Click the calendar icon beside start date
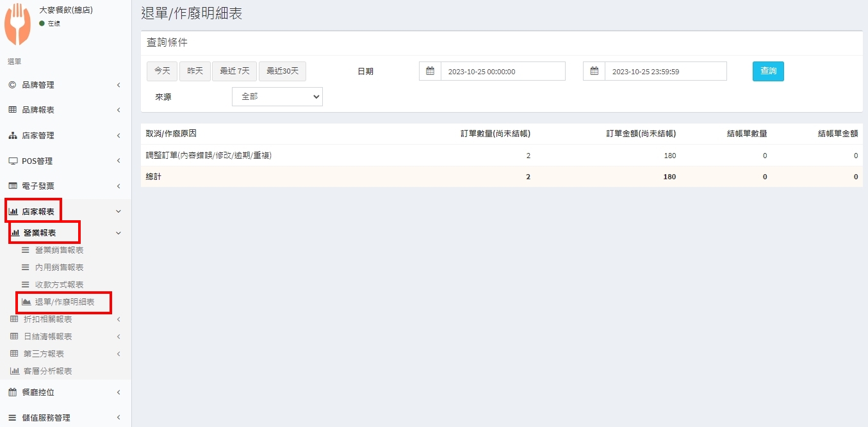The width and height of the screenshot is (868, 427). pos(430,71)
